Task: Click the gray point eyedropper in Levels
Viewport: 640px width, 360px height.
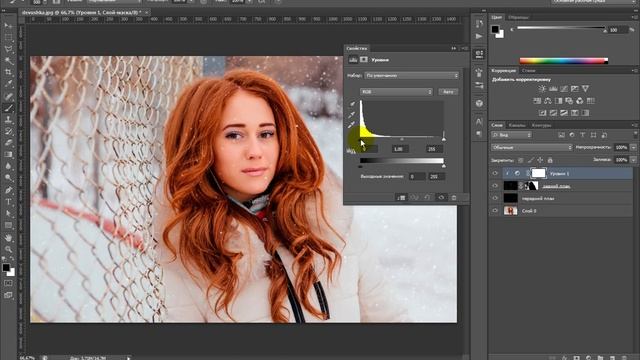Action: click(352, 115)
